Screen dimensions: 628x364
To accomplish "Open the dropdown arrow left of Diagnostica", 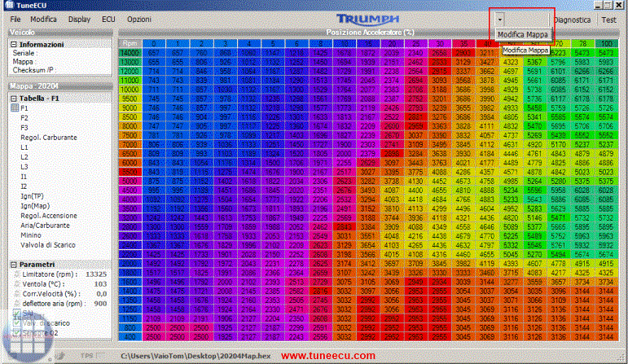I will (499, 20).
